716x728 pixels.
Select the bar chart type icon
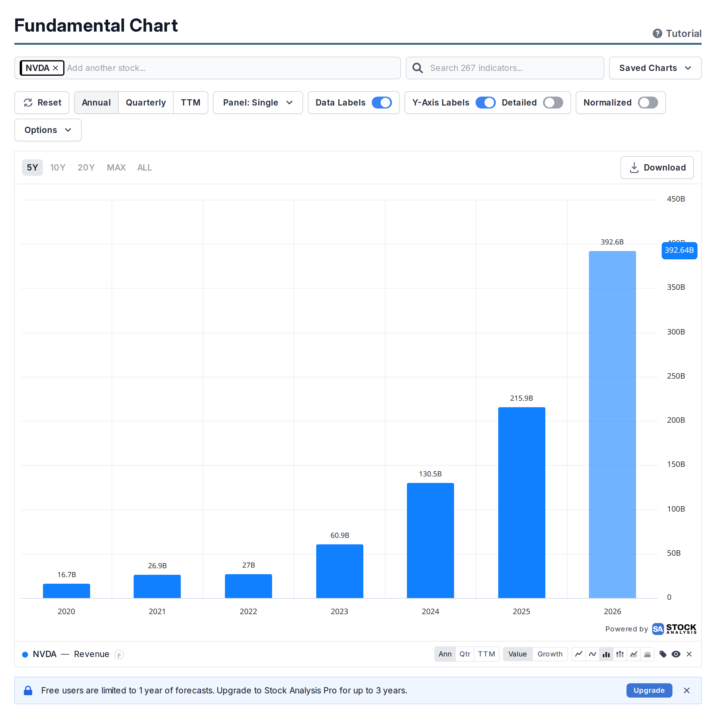pos(606,654)
